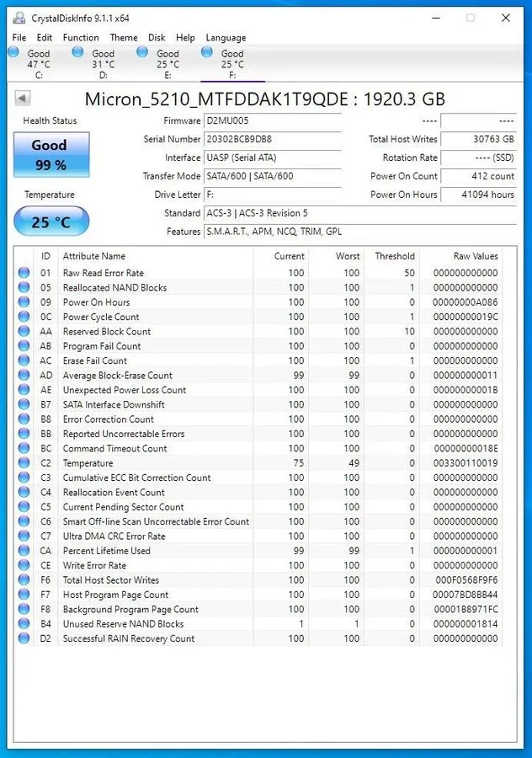Click status orb for SATA Interface Downshift

pos(24,404)
